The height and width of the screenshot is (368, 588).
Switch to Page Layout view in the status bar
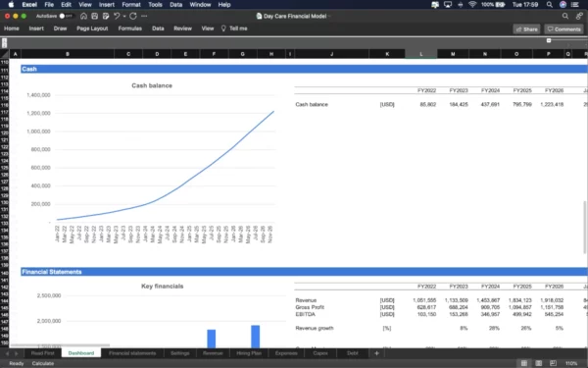pyautogui.click(x=538, y=363)
